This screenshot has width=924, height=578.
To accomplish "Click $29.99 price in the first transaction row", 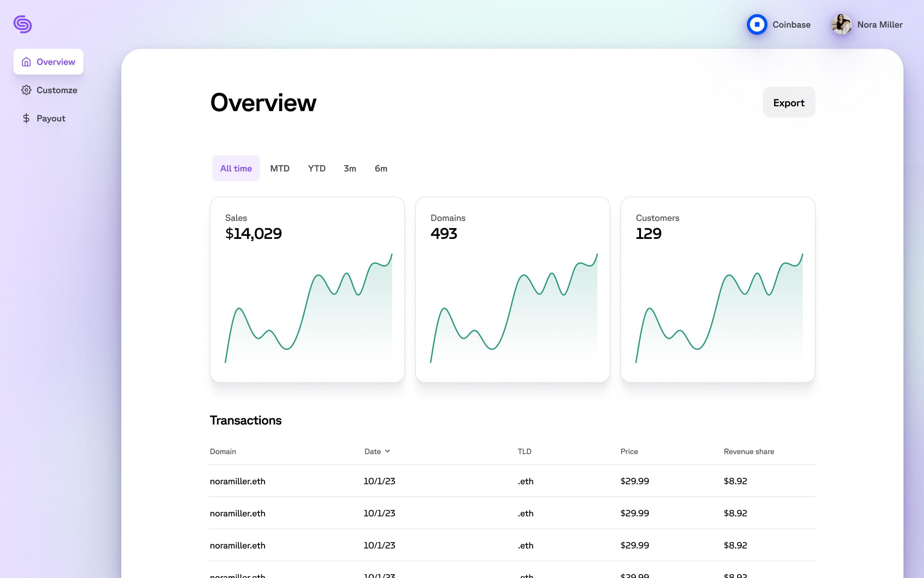I will pyautogui.click(x=635, y=481).
